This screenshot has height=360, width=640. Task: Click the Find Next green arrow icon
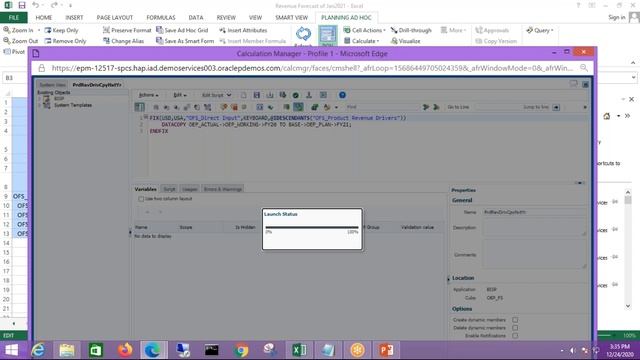click(426, 107)
